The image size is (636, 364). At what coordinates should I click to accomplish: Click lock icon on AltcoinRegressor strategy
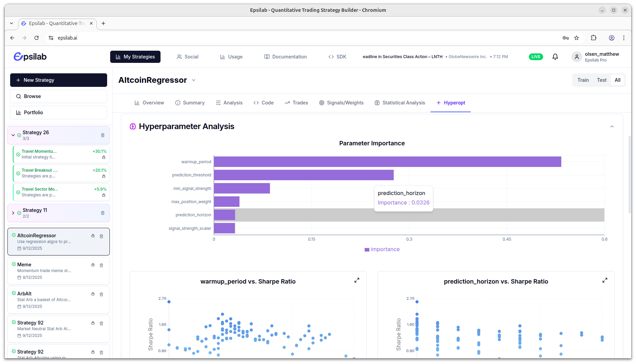(93, 236)
